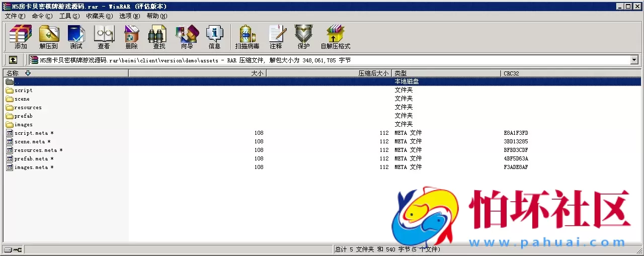Click the status bar drive/key icon
Image resolution: width=644 pixels, height=256 pixels.
[13, 249]
